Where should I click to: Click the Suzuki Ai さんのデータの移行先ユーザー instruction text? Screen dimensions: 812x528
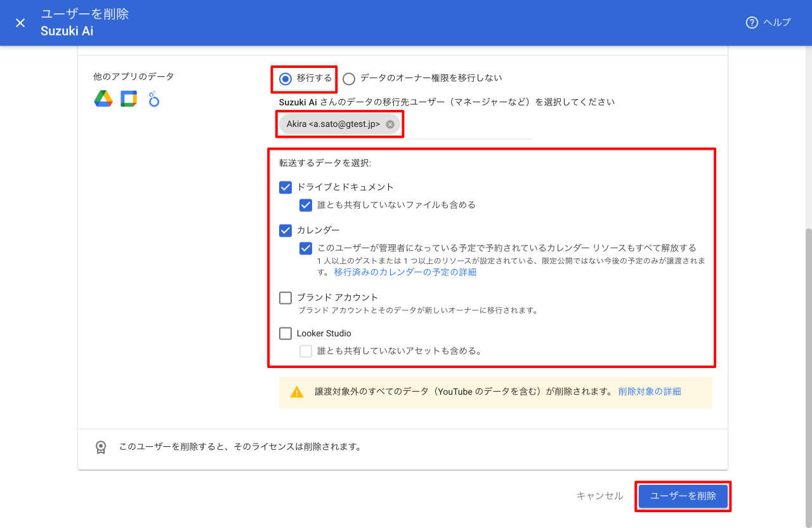click(447, 102)
